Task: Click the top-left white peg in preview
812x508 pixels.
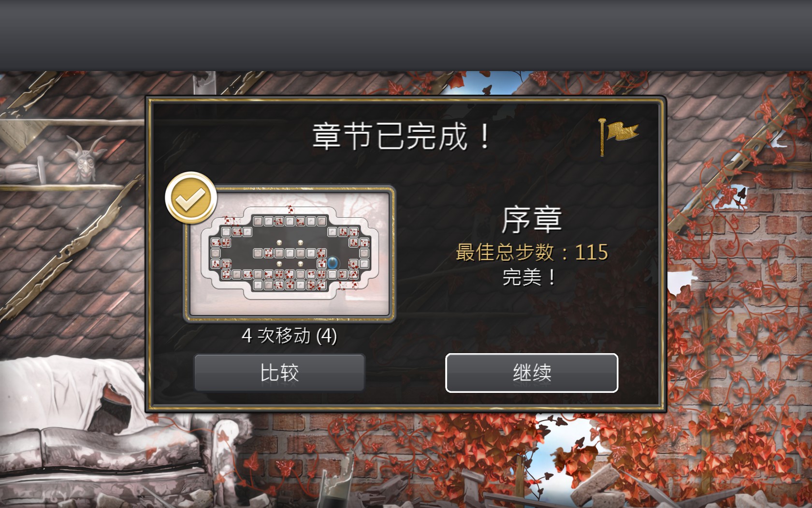Action: pyautogui.click(x=279, y=242)
